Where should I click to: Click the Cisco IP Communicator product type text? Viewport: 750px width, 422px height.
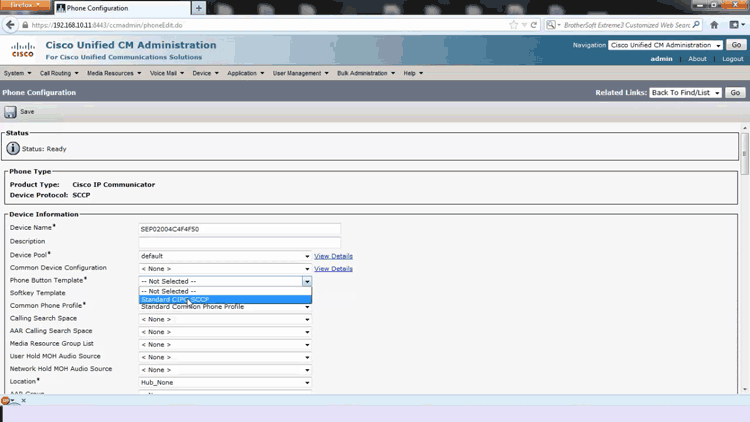pos(113,184)
